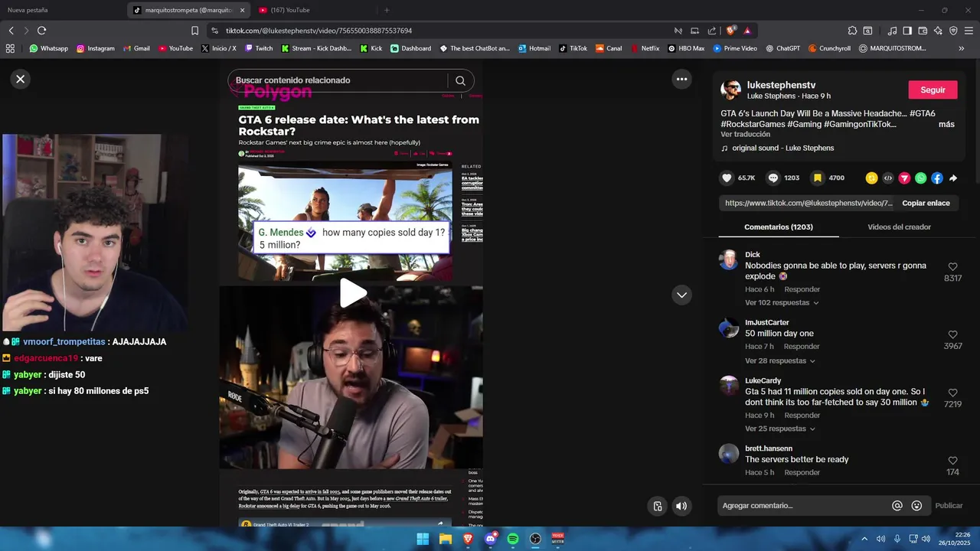The image size is (980, 551).
Task: Open comments via speech bubble icon
Action: click(x=773, y=178)
